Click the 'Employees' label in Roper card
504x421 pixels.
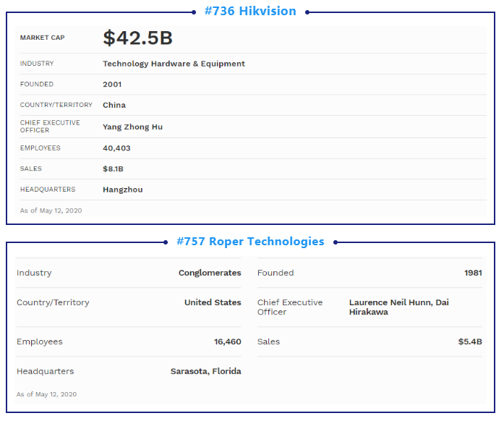(x=40, y=342)
